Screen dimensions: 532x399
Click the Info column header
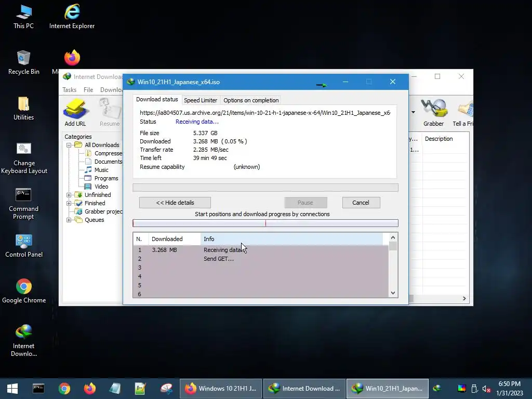(292, 239)
